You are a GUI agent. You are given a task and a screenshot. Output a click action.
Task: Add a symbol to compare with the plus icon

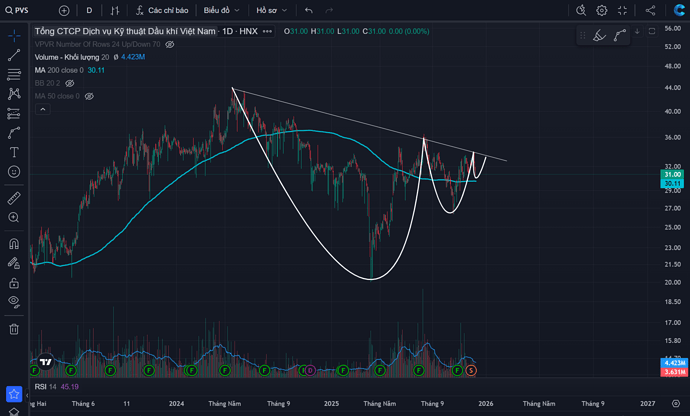[x=64, y=11]
